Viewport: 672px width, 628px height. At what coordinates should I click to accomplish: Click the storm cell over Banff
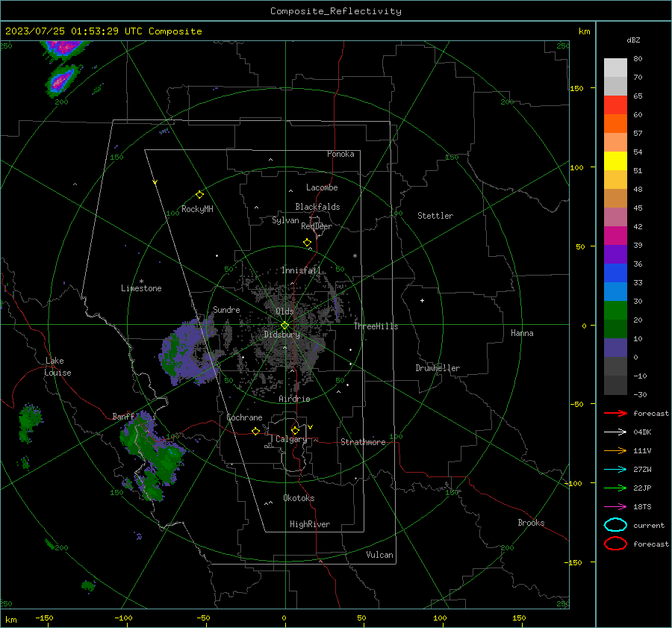coord(152,456)
